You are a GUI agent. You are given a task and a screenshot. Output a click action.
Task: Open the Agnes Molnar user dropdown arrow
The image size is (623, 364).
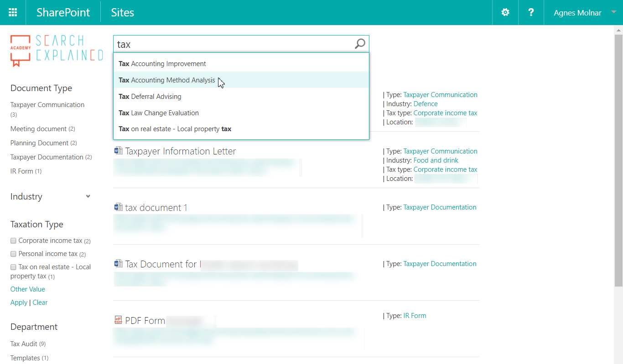pyautogui.click(x=613, y=12)
